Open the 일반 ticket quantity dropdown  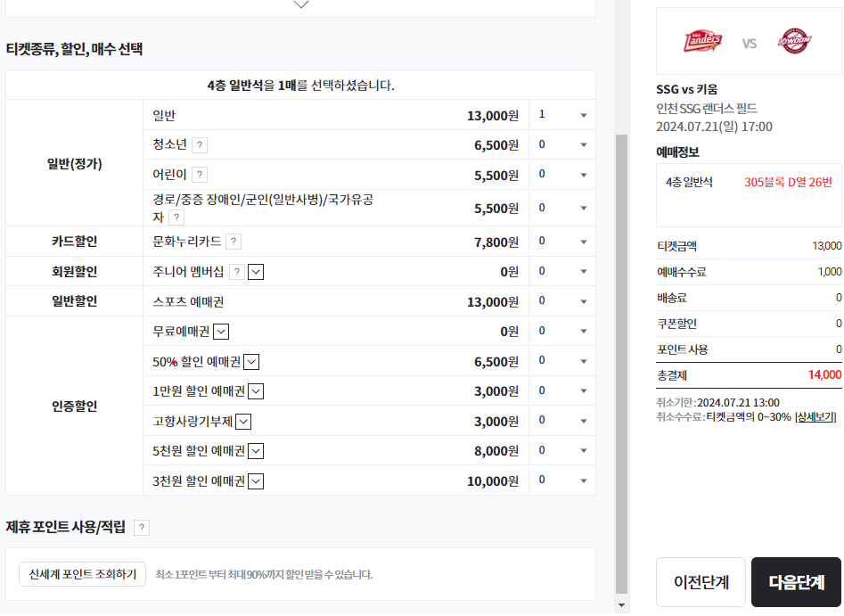pos(561,114)
